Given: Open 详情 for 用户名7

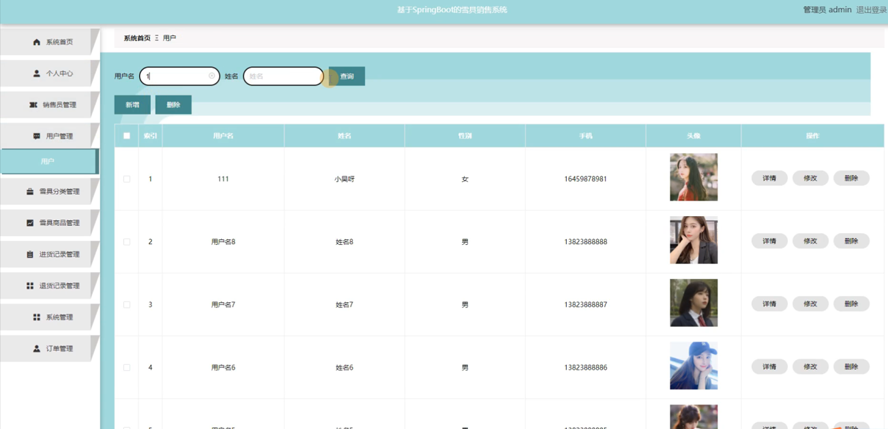Looking at the screenshot, I should [x=769, y=304].
